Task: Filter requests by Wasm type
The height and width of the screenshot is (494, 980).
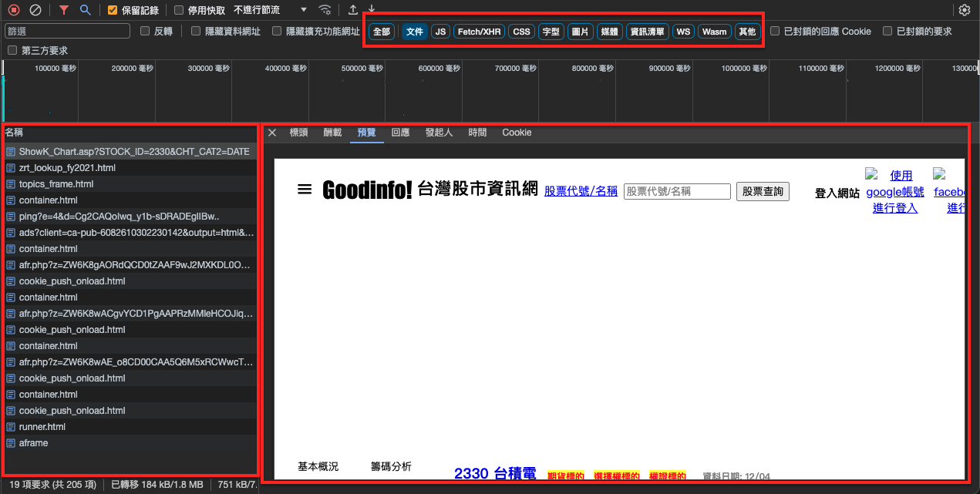Action: tap(715, 32)
